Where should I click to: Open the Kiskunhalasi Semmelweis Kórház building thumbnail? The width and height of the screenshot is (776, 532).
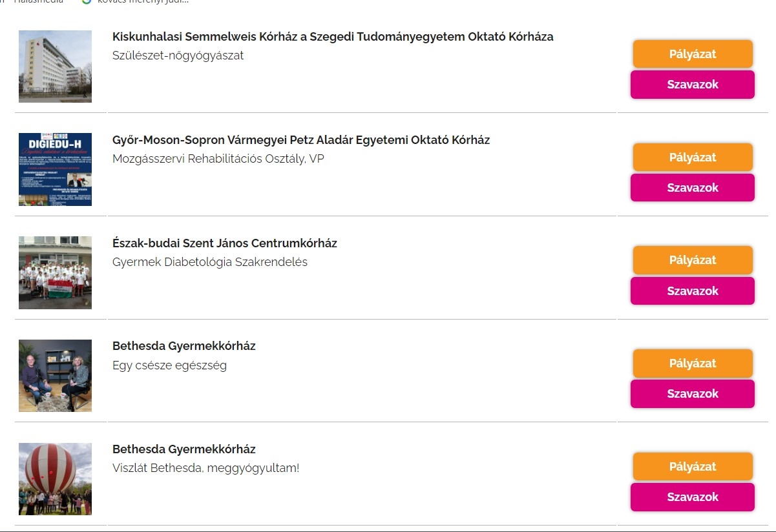(55, 66)
